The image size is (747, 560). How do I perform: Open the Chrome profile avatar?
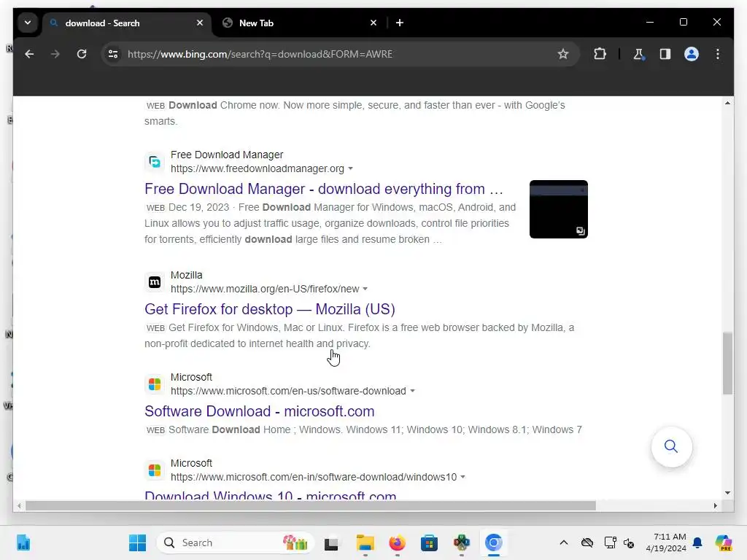pos(692,54)
